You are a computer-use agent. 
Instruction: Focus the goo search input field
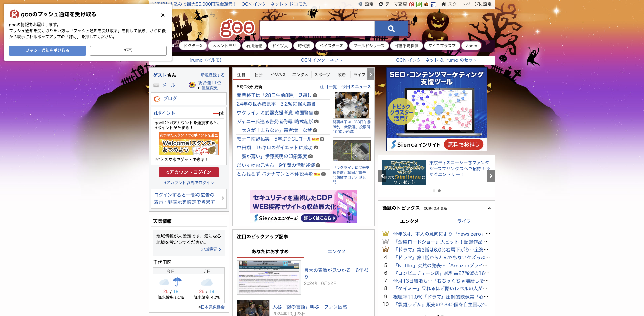pyautogui.click(x=317, y=29)
